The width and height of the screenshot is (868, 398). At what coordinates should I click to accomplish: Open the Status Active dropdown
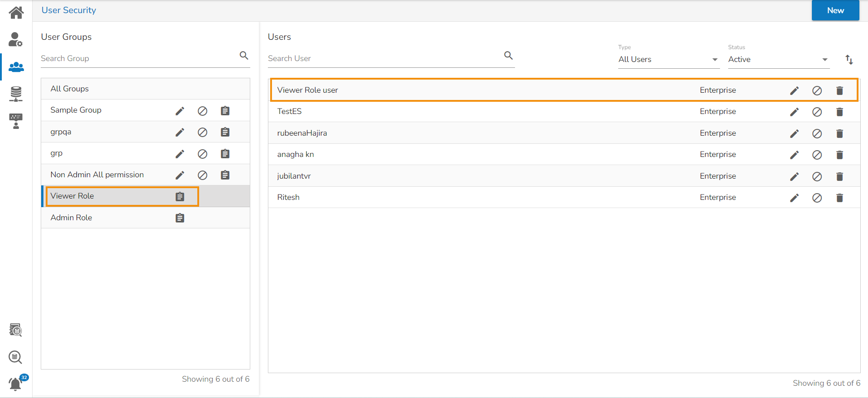[778, 60]
